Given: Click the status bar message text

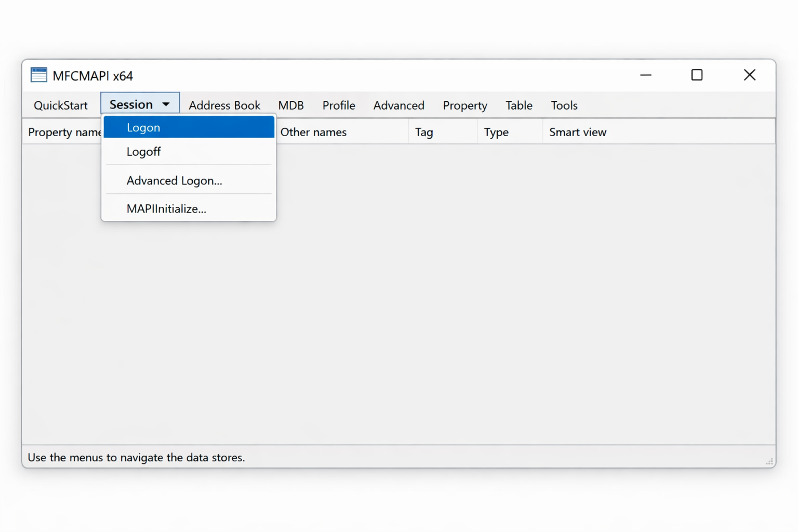Looking at the screenshot, I should pyautogui.click(x=136, y=458).
